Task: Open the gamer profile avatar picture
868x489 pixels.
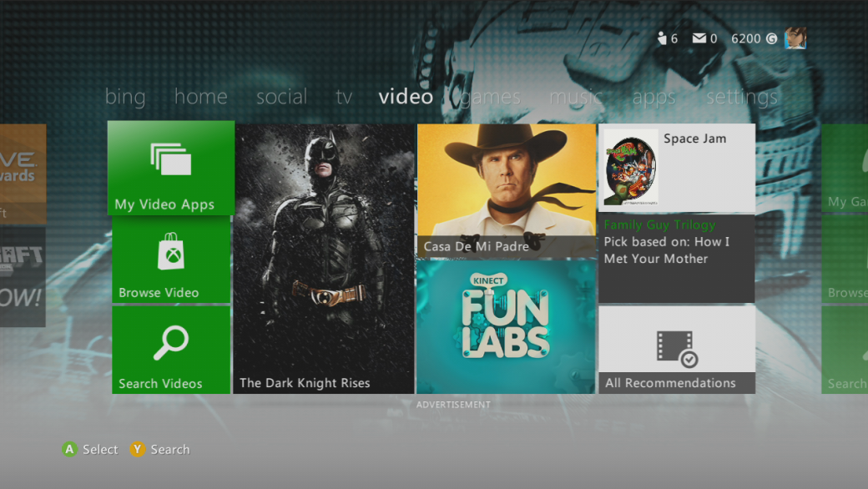Action: tap(795, 38)
